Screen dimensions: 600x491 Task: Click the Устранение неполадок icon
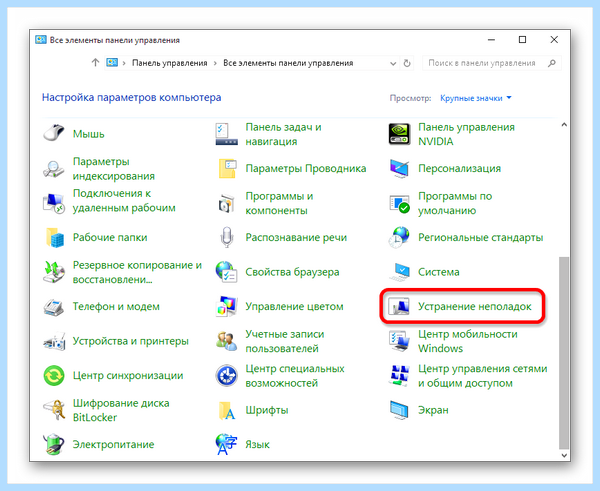(399, 307)
